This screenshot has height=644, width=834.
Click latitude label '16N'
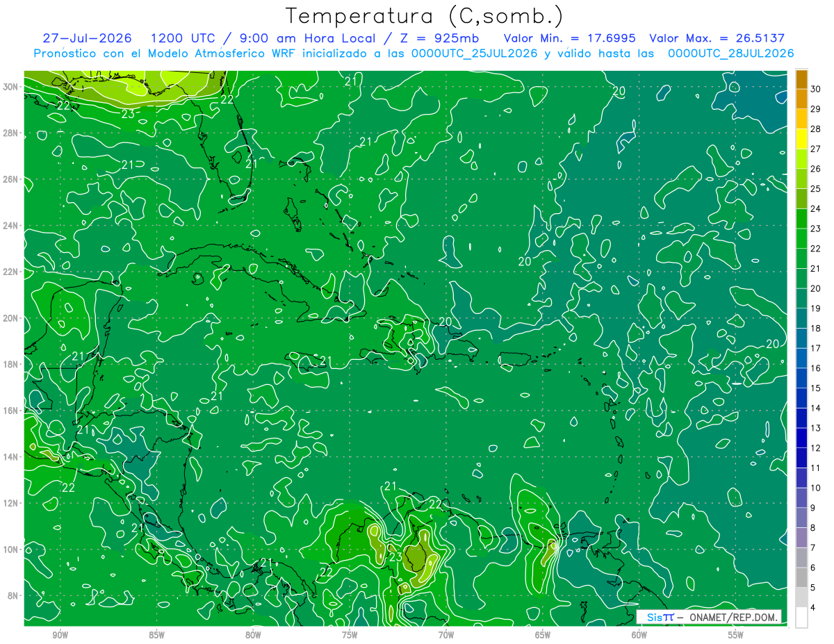coord(10,411)
